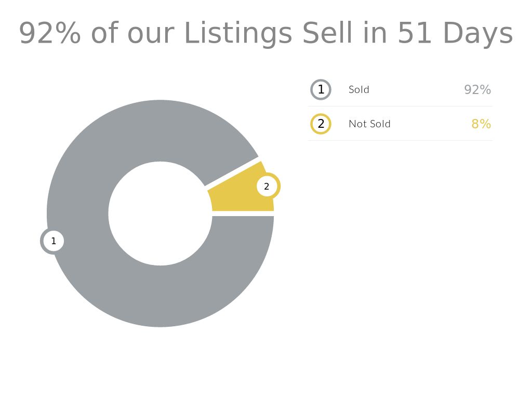Select the number 2 badge on the yellow slice
Viewport: 532px width, 399px height.
(x=267, y=187)
